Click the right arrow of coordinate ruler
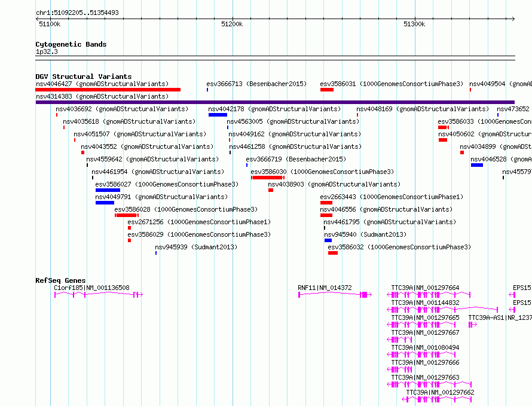 [x=513, y=19]
